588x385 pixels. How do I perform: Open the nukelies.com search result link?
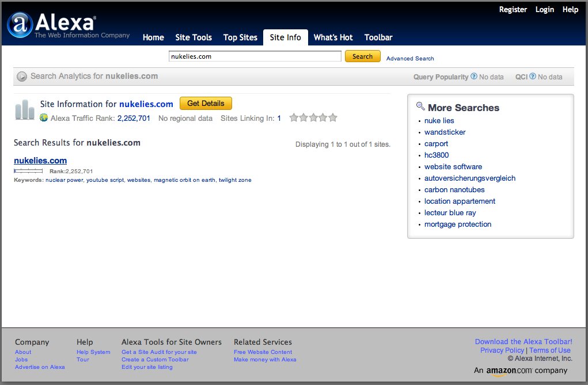pyautogui.click(x=40, y=161)
